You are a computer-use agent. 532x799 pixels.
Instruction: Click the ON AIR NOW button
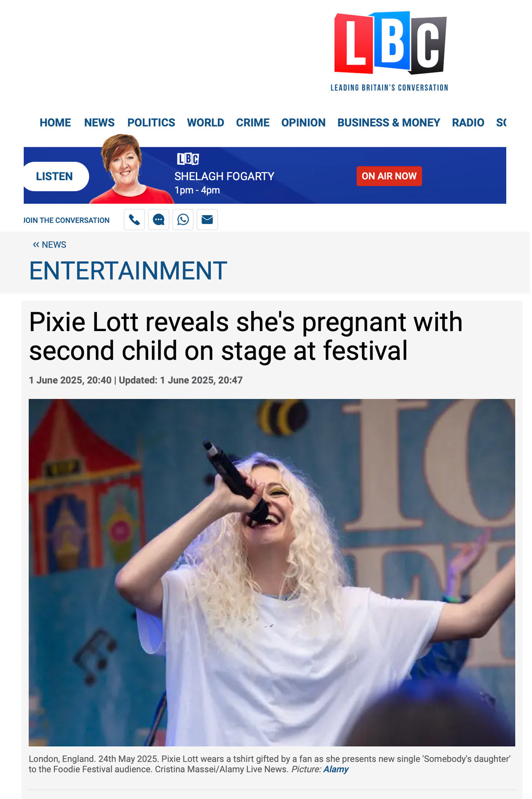(x=389, y=176)
